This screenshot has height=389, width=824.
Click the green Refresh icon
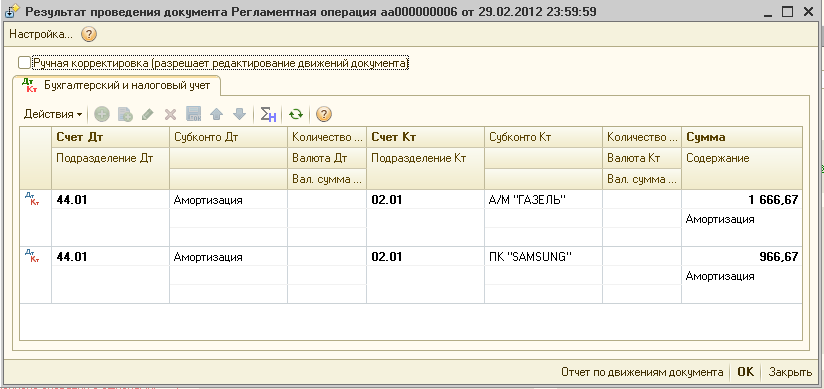click(296, 114)
